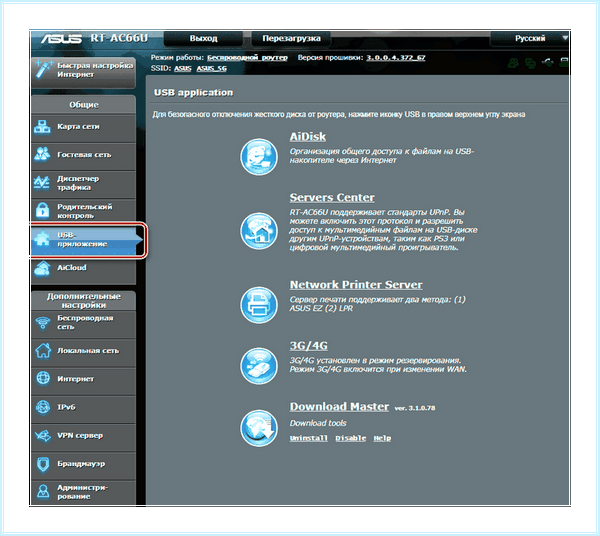
Task: Open the Download Master globe icon
Action: tap(259, 428)
